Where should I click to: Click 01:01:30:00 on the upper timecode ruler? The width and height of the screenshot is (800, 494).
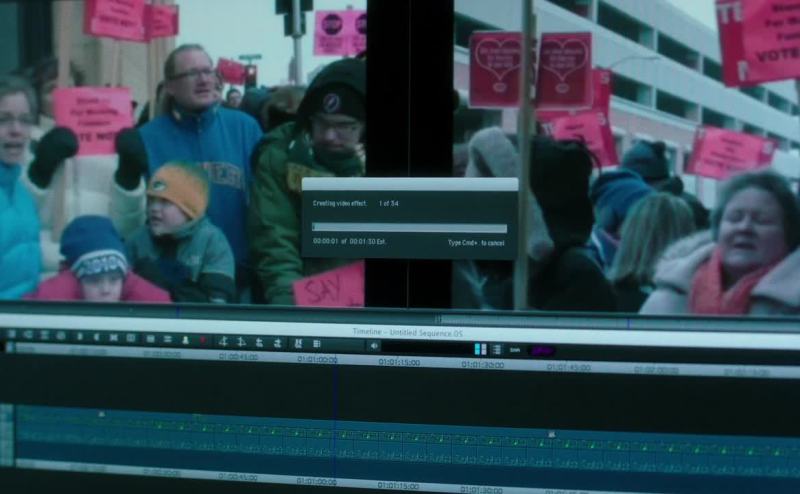click(482, 365)
